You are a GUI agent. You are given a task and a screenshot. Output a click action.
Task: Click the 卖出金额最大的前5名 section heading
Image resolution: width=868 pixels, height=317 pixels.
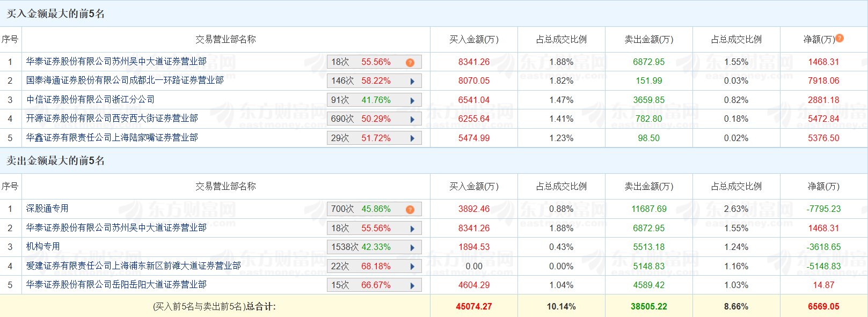click(x=56, y=161)
